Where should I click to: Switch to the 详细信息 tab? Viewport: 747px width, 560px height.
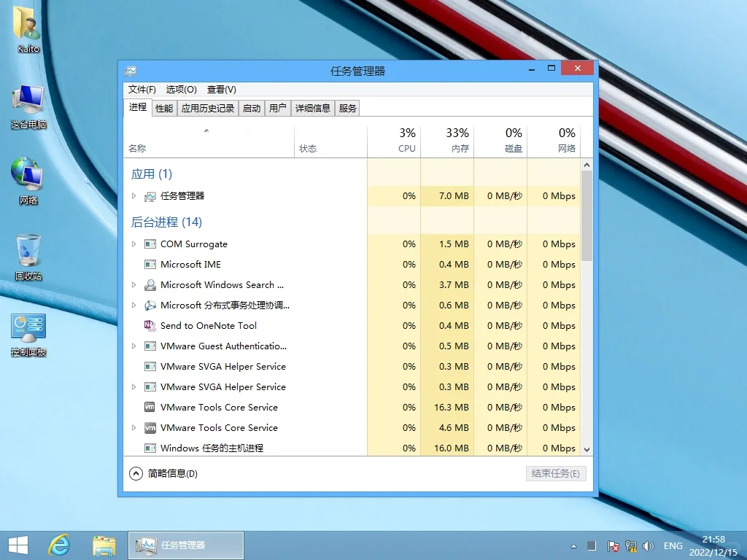coord(313,107)
